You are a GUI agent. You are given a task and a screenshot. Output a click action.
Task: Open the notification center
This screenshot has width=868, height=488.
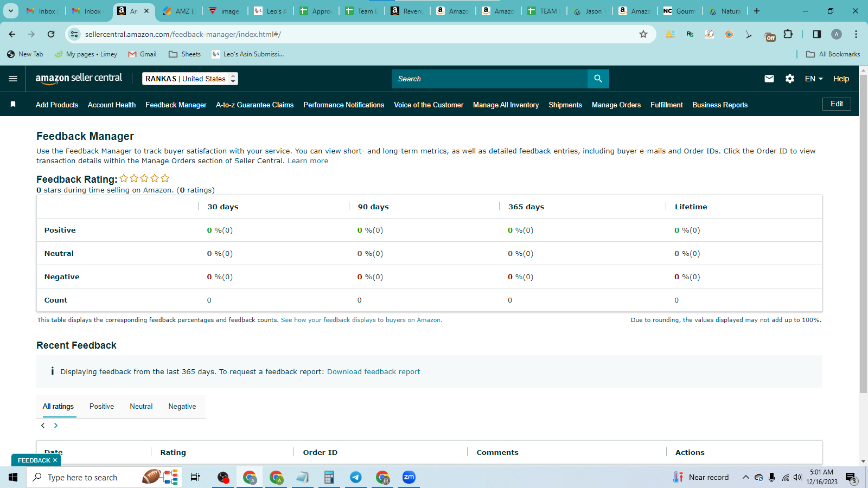click(x=851, y=477)
